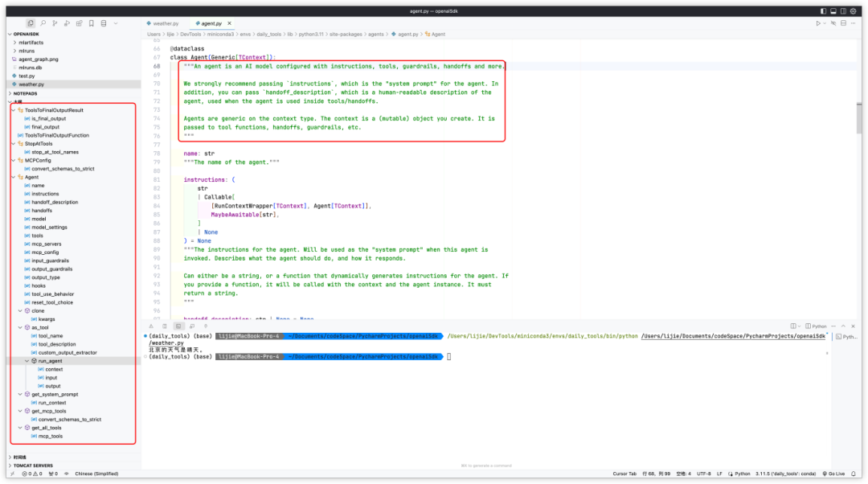This screenshot has width=868, height=484.
Task: Click the crossed-out eye icon in the editor toolbar
Action: click(833, 23)
